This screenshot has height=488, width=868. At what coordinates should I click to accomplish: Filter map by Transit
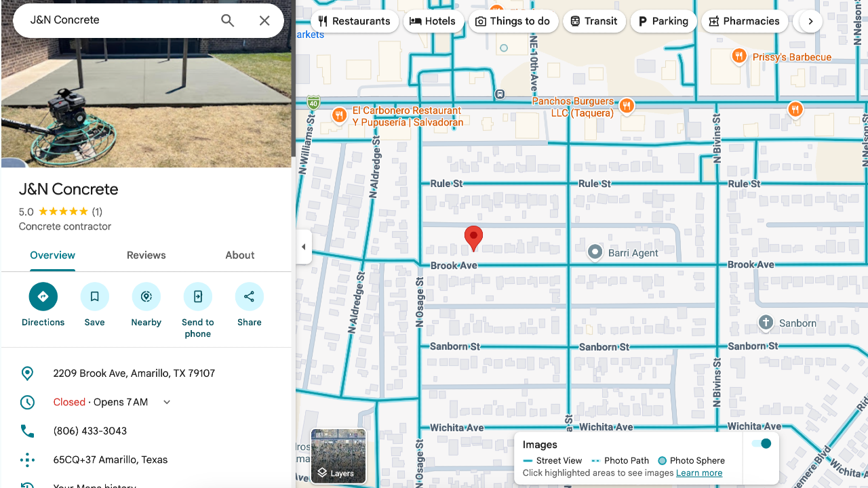click(x=595, y=21)
